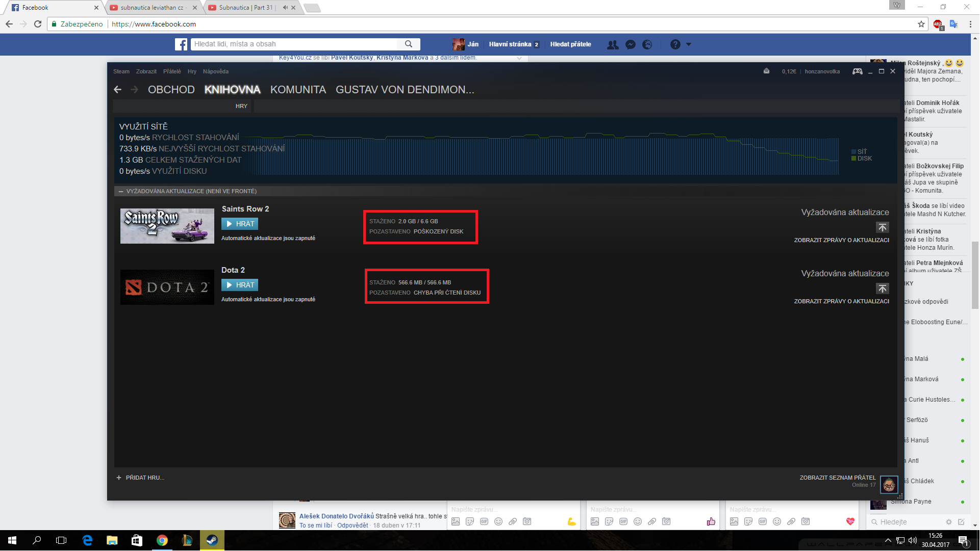Go to the OBCHOD section
Screen dimensions: 980x551
pos(171,90)
